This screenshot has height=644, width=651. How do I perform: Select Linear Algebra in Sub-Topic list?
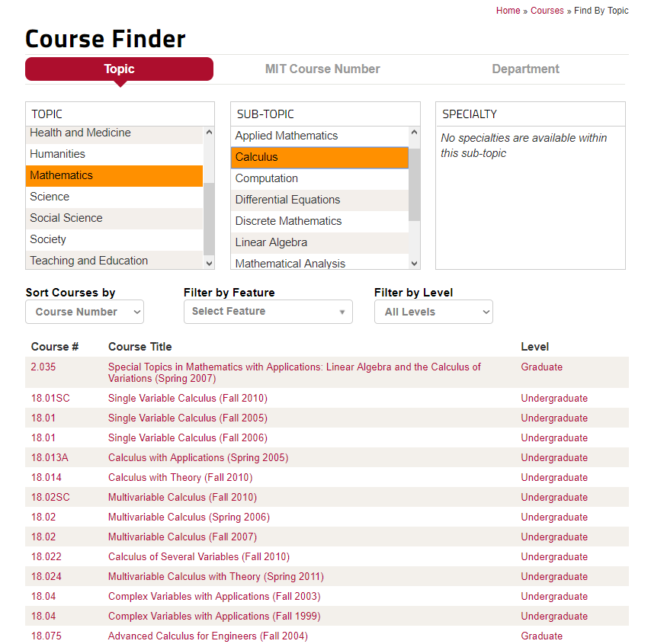click(271, 242)
